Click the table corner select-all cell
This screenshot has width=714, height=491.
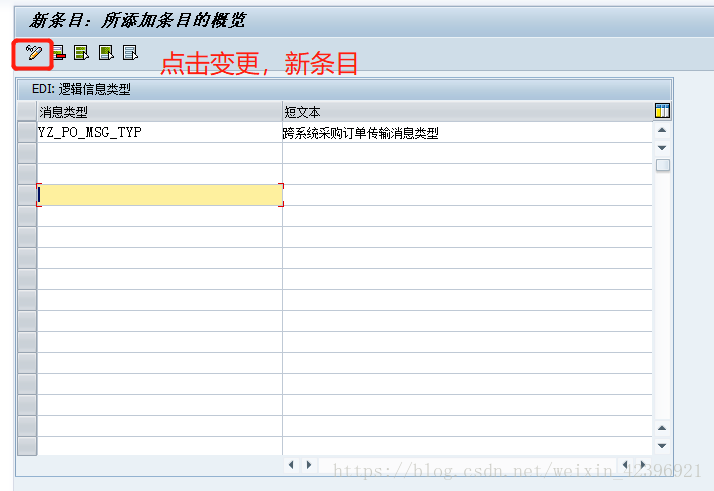pos(27,111)
